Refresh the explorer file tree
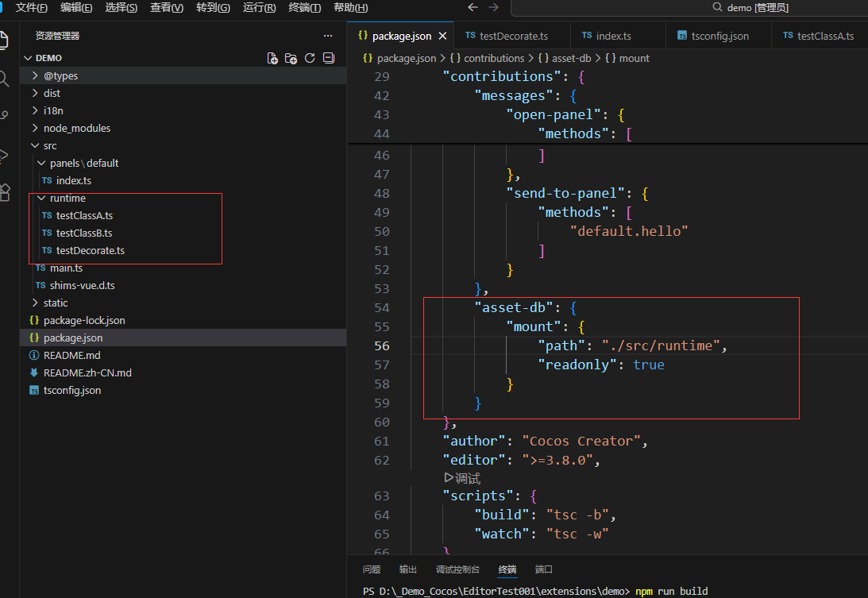The image size is (868, 598). coord(310,58)
